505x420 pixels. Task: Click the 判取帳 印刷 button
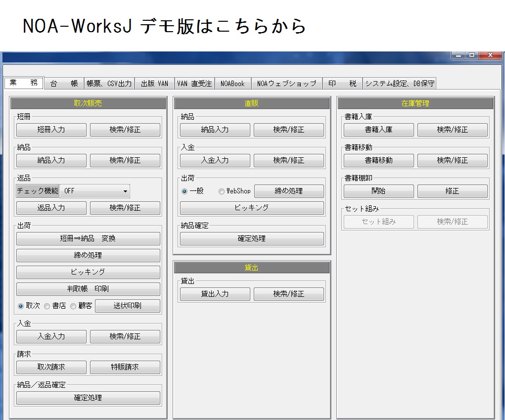click(88, 289)
